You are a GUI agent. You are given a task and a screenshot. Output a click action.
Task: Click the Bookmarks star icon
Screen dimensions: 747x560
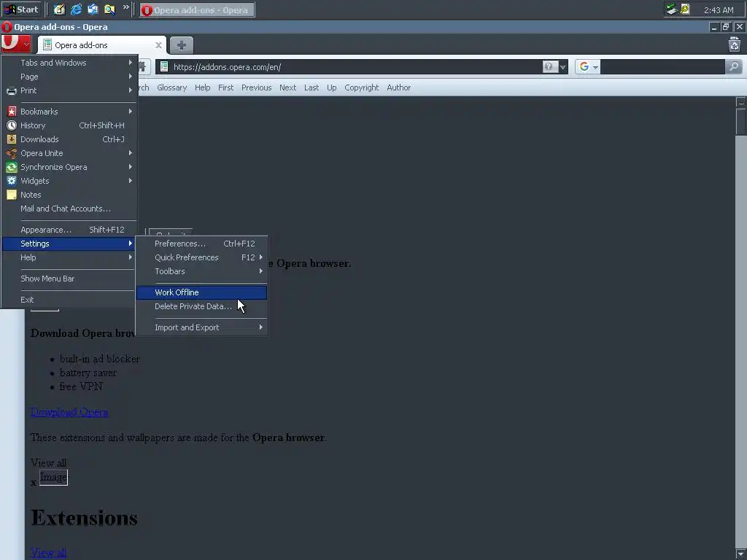click(x=12, y=112)
